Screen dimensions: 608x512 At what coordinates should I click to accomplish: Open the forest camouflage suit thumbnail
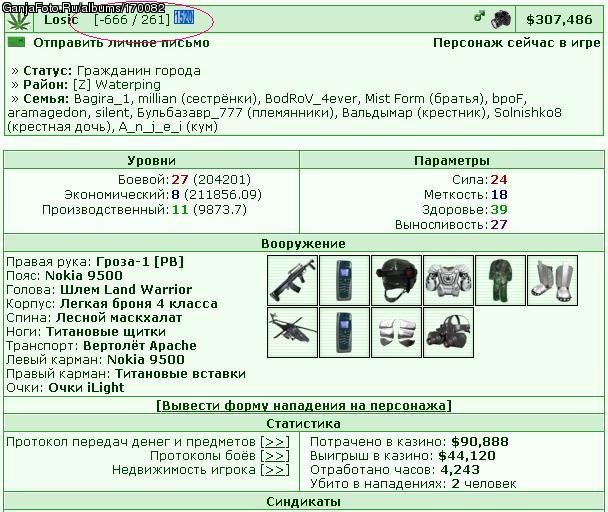point(500,280)
